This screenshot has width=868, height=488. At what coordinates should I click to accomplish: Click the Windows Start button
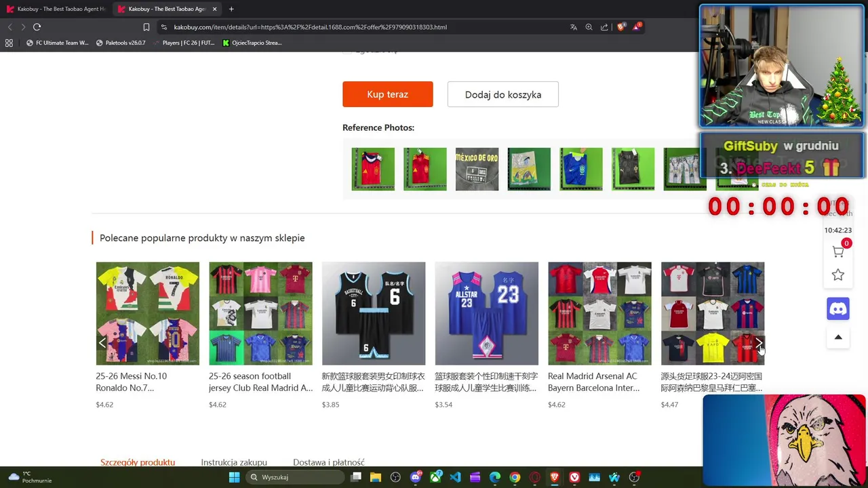pos(234,477)
